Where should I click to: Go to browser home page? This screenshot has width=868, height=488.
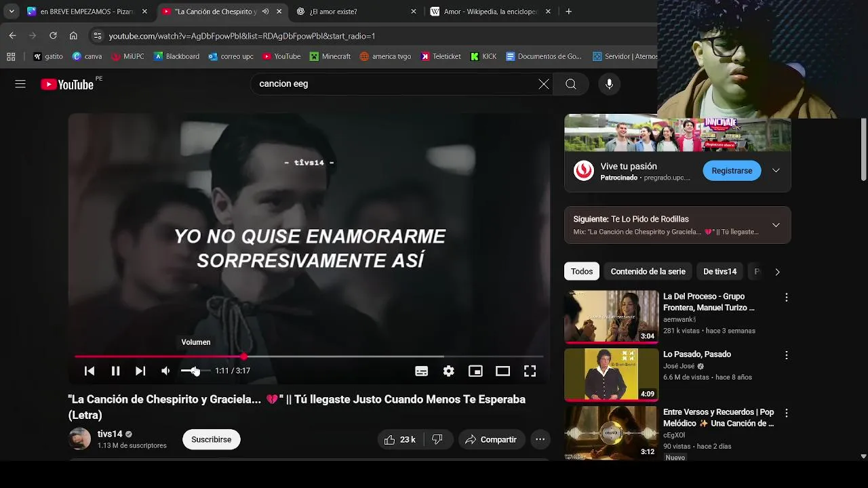point(73,36)
